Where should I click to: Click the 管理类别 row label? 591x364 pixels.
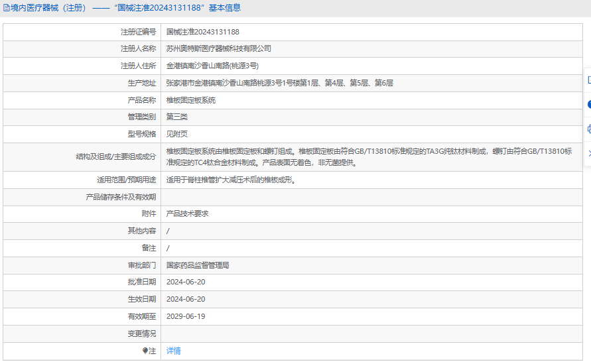tap(142, 117)
